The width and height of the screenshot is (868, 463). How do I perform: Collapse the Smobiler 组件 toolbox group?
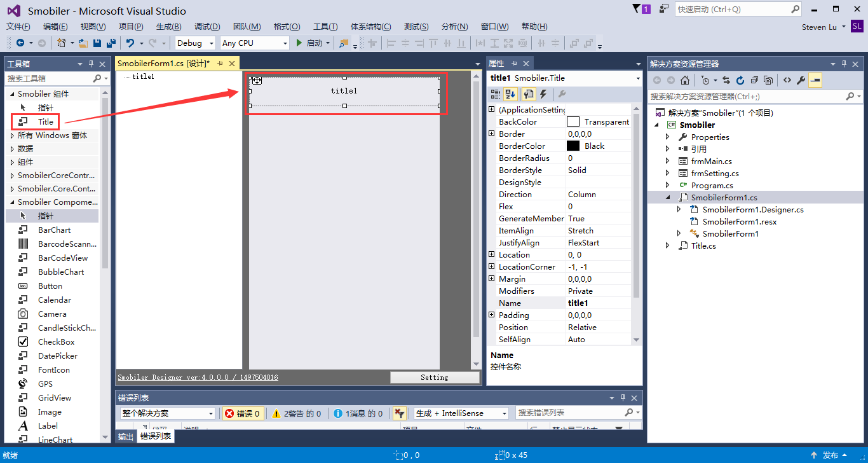click(x=12, y=94)
